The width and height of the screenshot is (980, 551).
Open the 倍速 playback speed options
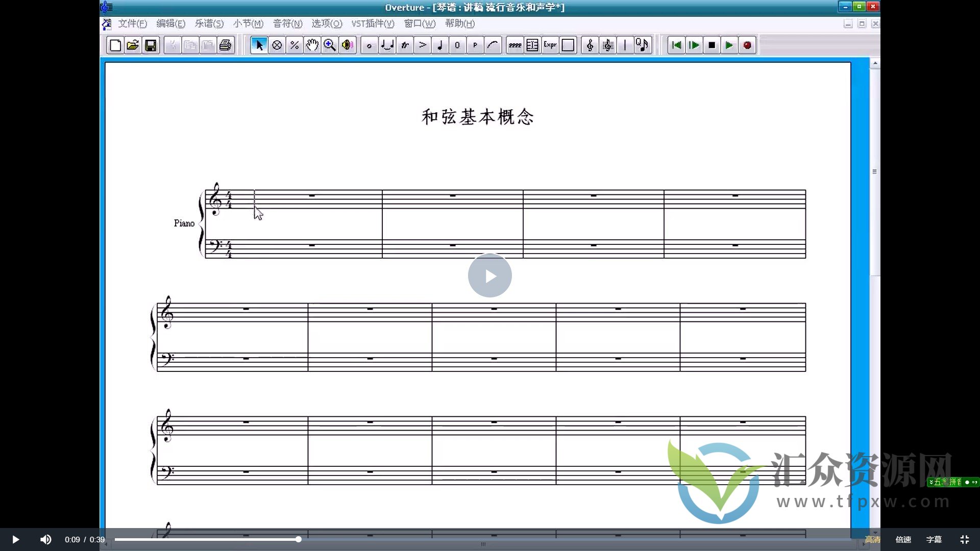(x=902, y=539)
